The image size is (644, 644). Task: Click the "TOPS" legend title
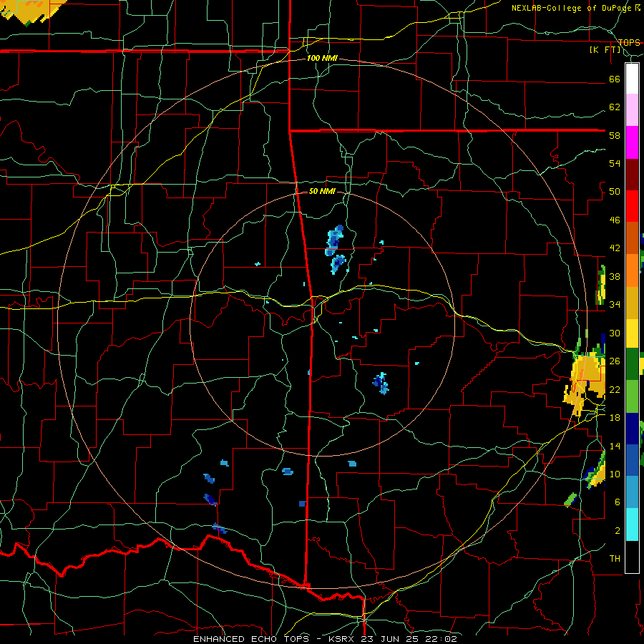tap(629, 43)
